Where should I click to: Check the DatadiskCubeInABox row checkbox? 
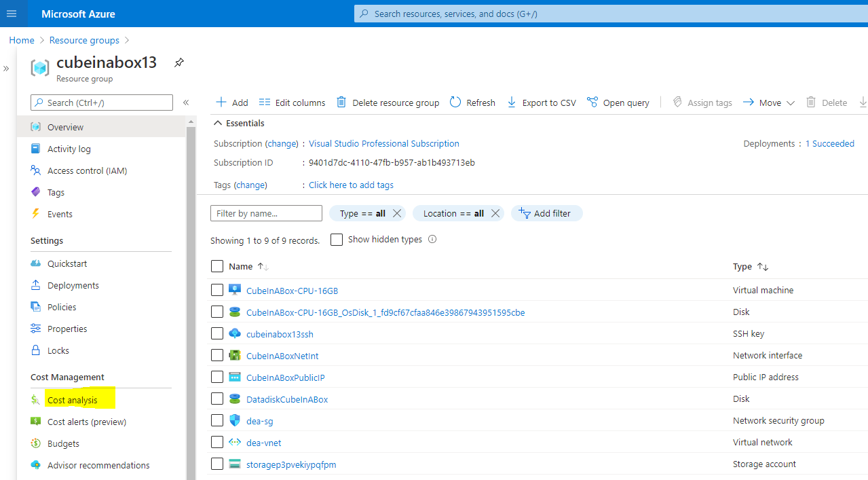pos(217,399)
